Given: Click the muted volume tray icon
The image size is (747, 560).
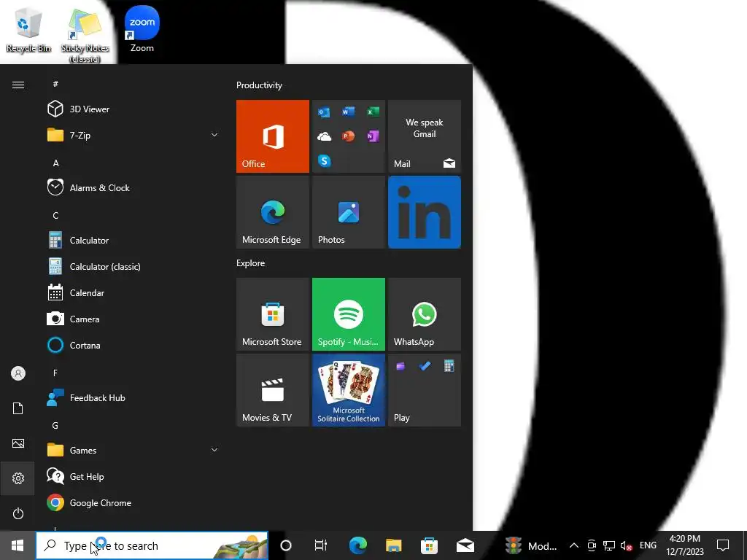Looking at the screenshot, I should pyautogui.click(x=626, y=545).
